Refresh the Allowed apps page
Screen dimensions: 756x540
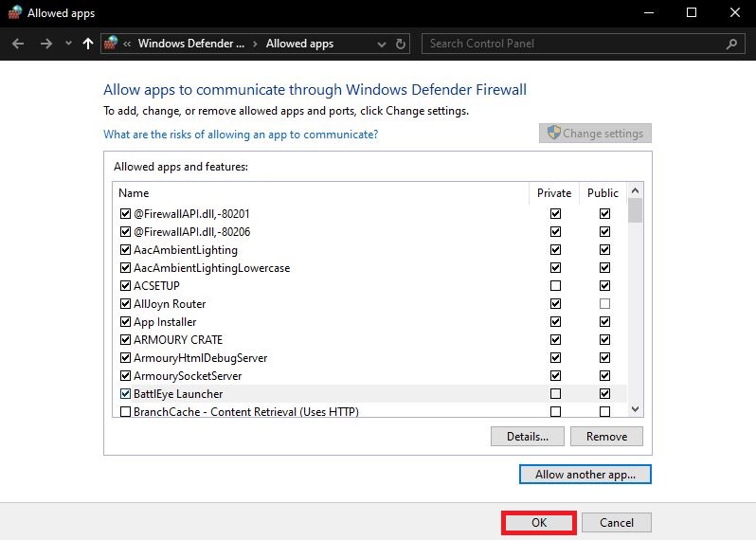(402, 44)
